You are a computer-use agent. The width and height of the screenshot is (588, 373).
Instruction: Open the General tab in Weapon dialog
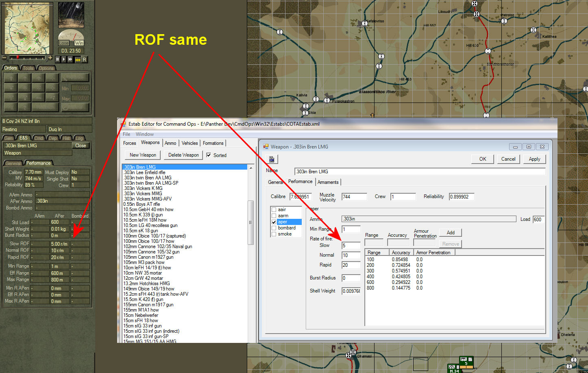(275, 182)
